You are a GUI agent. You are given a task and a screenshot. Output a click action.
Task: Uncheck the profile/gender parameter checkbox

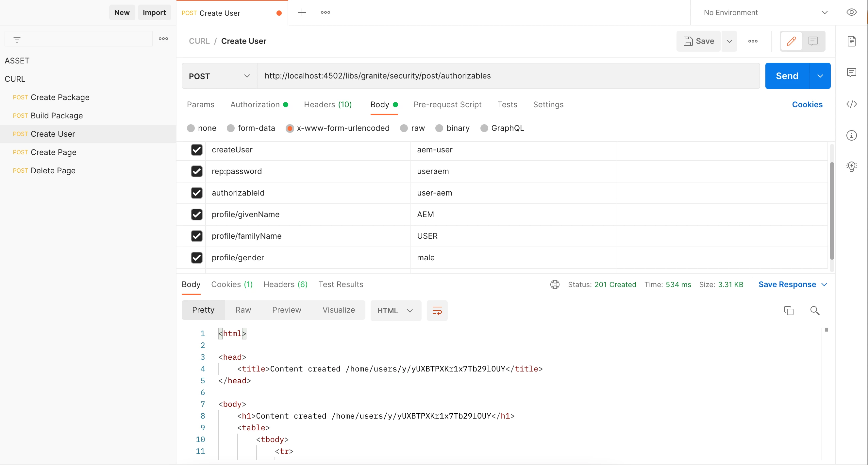pyautogui.click(x=196, y=258)
